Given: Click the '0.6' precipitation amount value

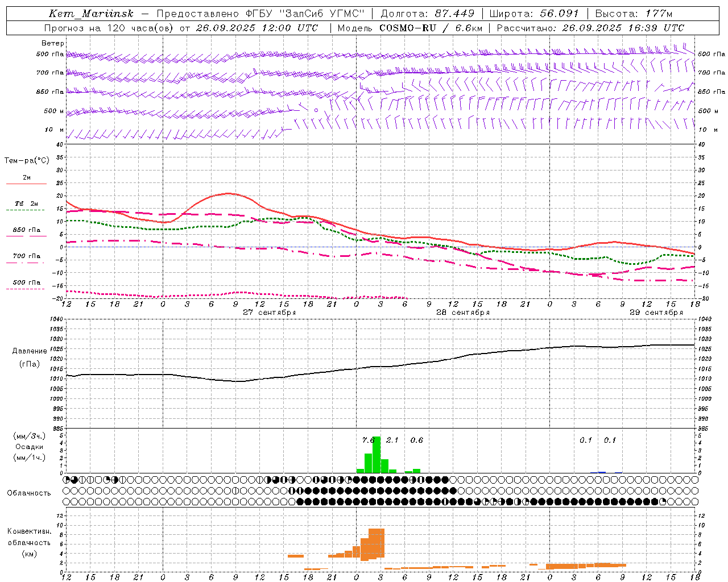Looking at the screenshot, I should (x=416, y=440).
